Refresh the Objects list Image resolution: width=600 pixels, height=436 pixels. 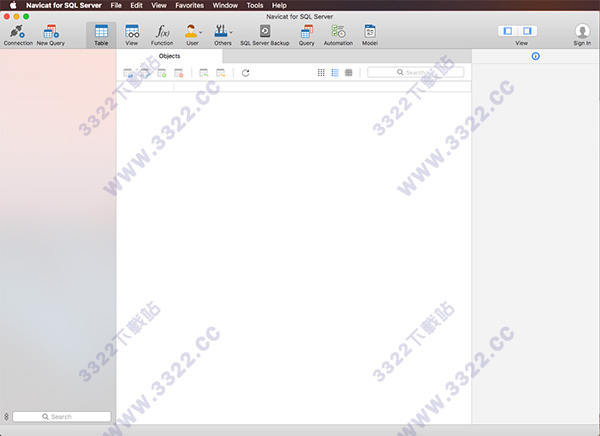coord(246,73)
